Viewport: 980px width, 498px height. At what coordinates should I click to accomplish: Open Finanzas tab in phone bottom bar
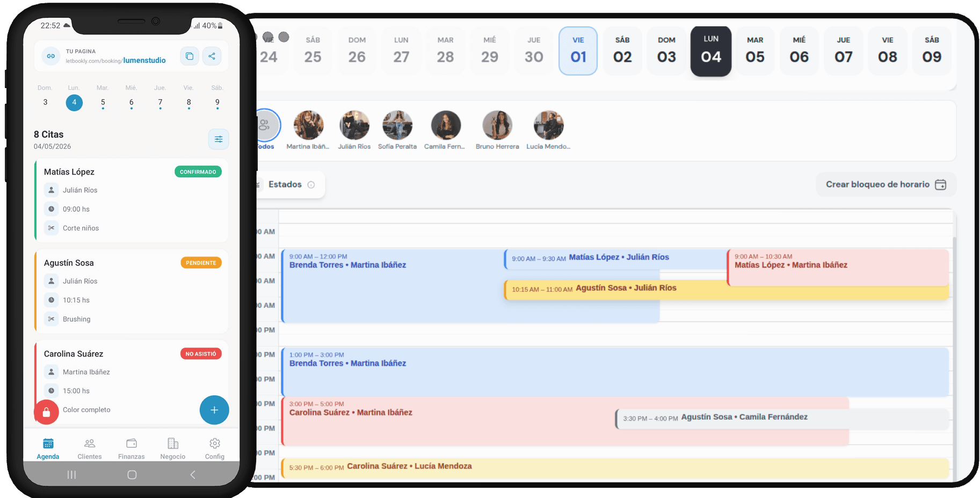click(x=132, y=449)
